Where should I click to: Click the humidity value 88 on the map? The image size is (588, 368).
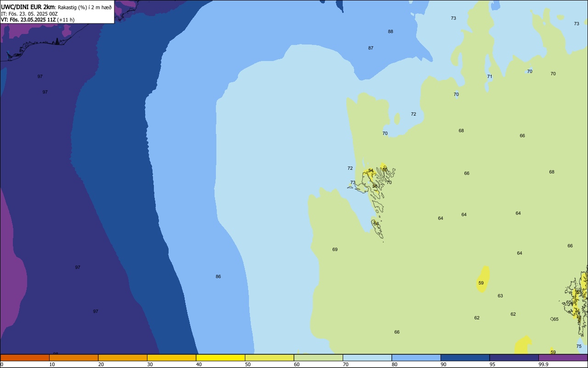click(x=390, y=32)
